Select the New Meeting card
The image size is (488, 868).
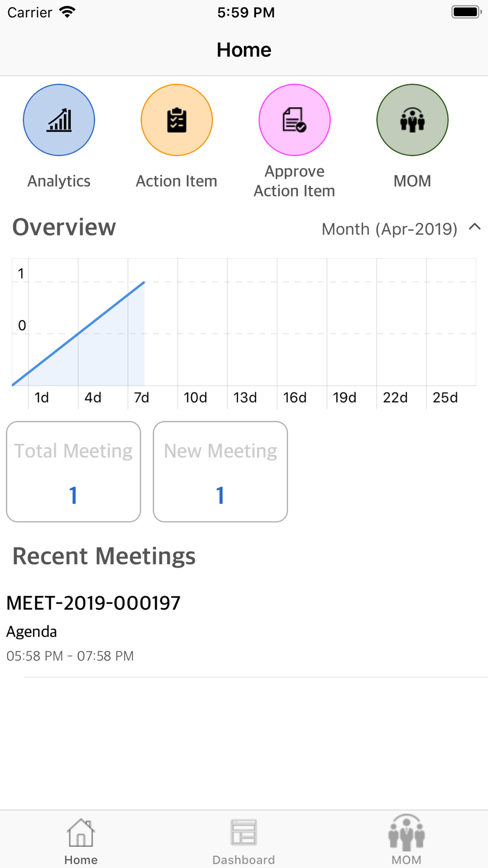click(221, 472)
